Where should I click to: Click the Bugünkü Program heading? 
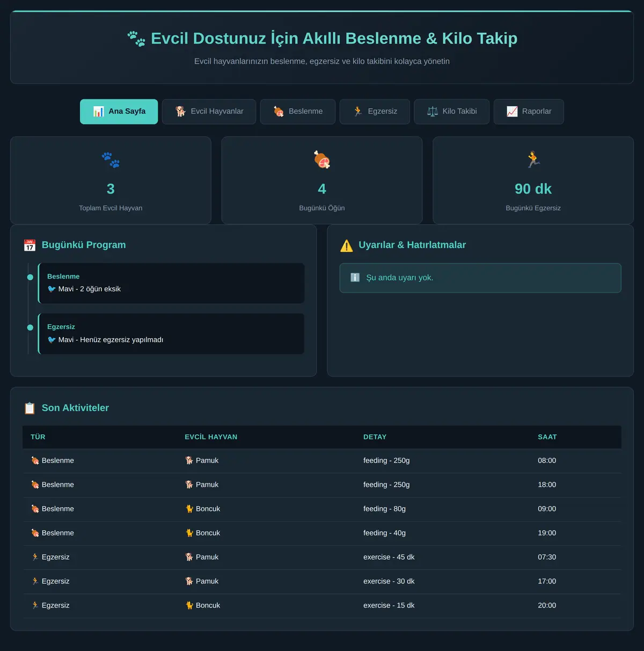(84, 245)
